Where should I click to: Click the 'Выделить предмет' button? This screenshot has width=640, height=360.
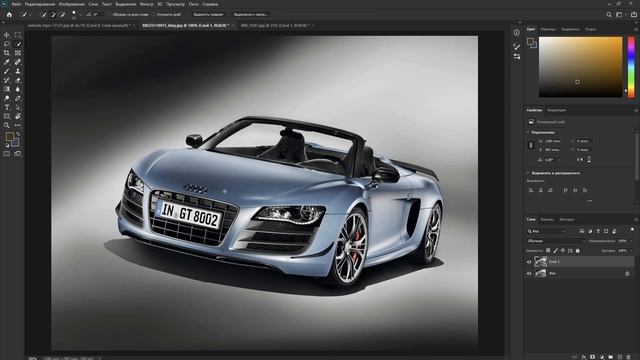(x=208, y=15)
